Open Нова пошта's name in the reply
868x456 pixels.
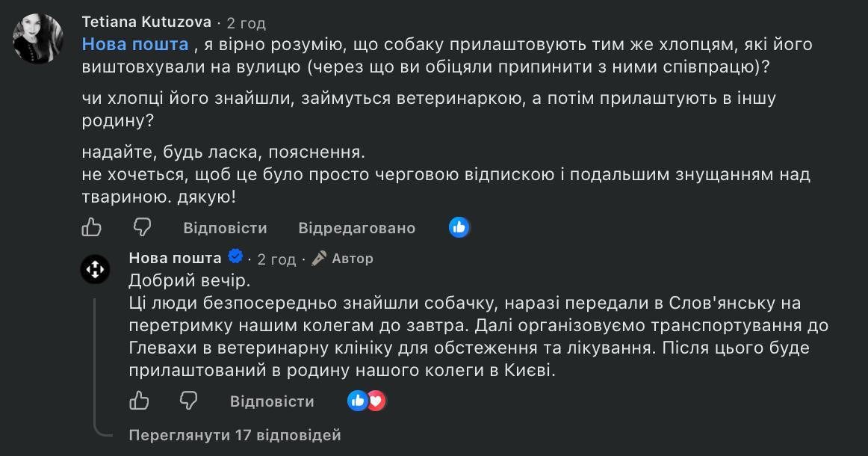click(x=175, y=258)
